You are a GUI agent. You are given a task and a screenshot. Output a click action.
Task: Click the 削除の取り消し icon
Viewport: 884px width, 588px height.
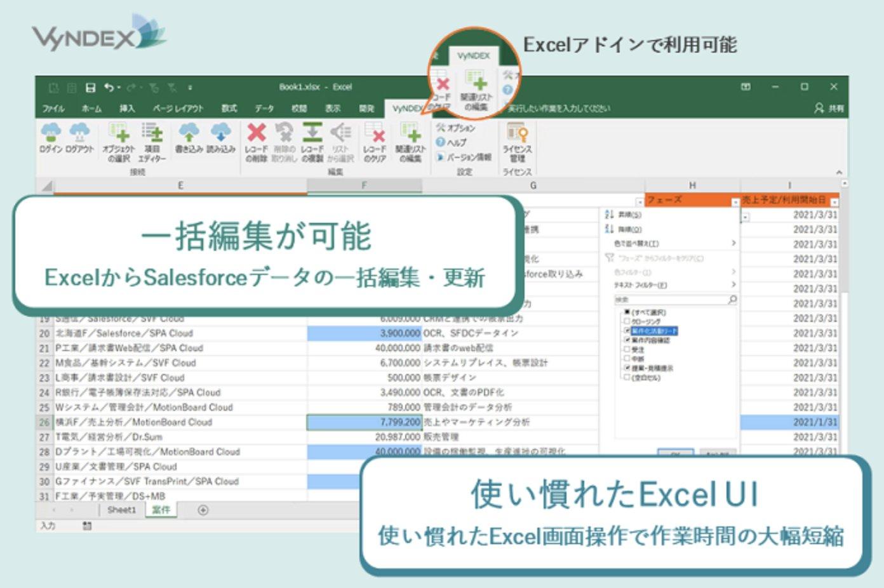point(284,133)
